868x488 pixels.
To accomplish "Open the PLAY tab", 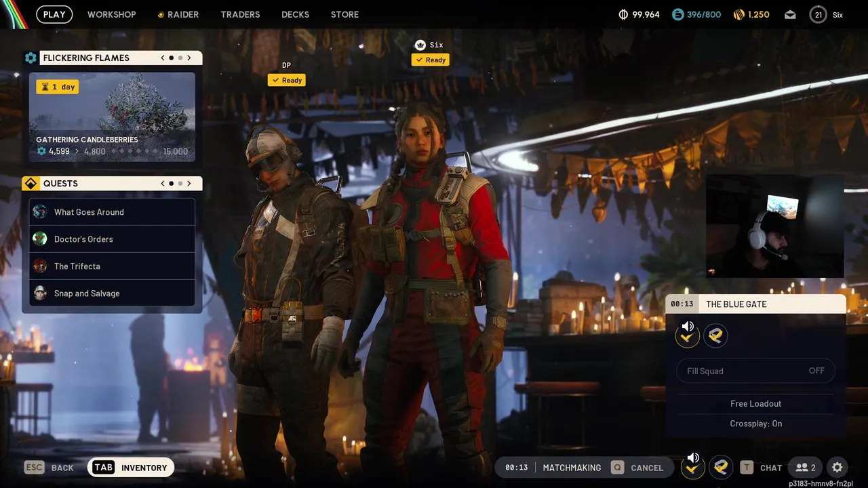I will coord(54,14).
